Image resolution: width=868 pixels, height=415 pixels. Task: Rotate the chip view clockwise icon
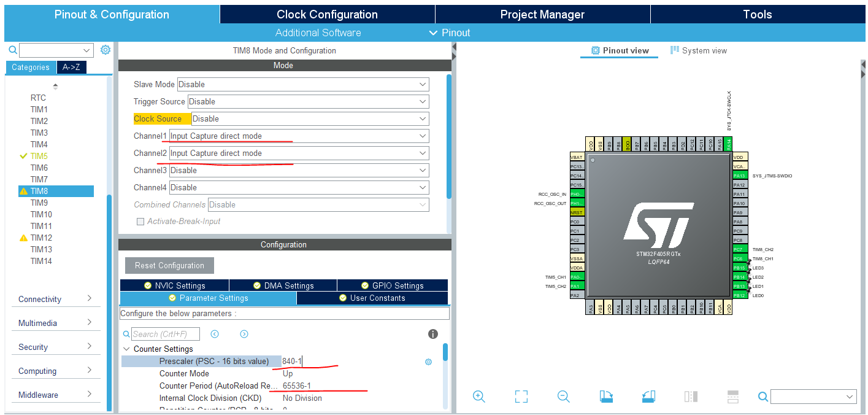[606, 396]
